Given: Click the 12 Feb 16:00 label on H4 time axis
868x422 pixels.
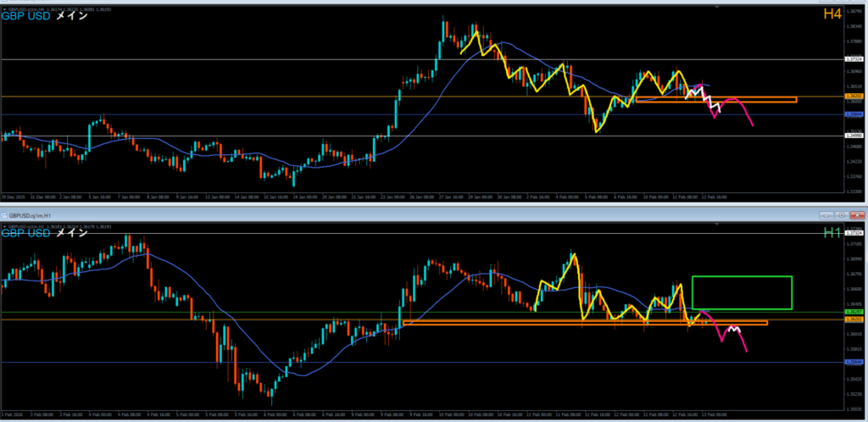Looking at the screenshot, I should tap(714, 197).
